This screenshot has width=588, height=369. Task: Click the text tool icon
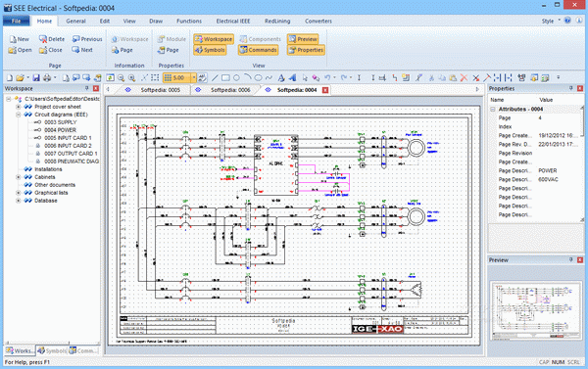(x=281, y=78)
